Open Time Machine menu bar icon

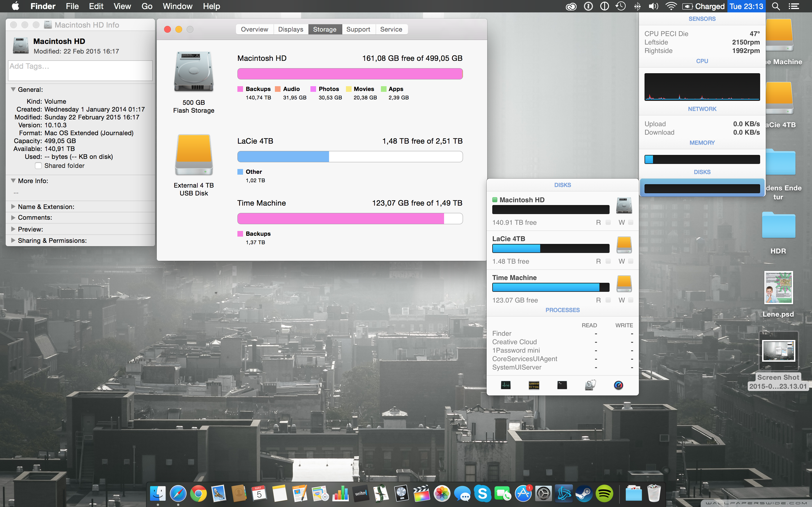[620, 6]
